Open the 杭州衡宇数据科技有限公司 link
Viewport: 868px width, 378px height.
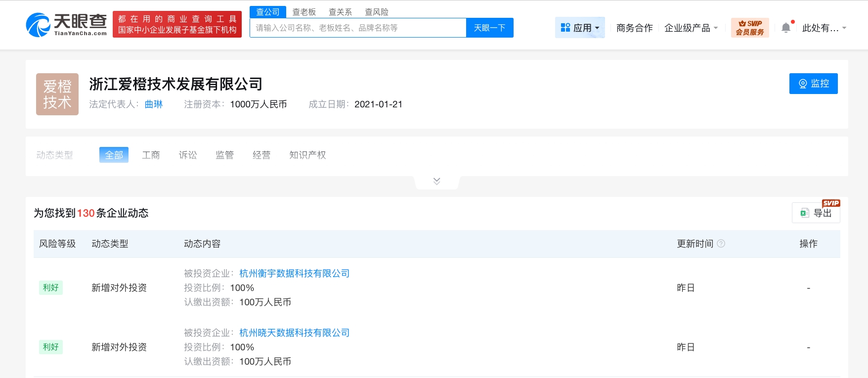[294, 273]
